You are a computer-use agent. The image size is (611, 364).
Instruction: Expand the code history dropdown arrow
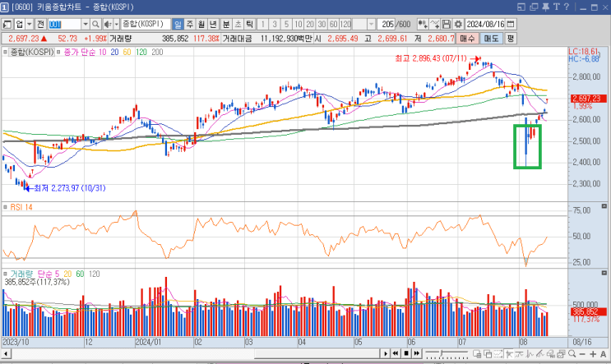[86, 24]
